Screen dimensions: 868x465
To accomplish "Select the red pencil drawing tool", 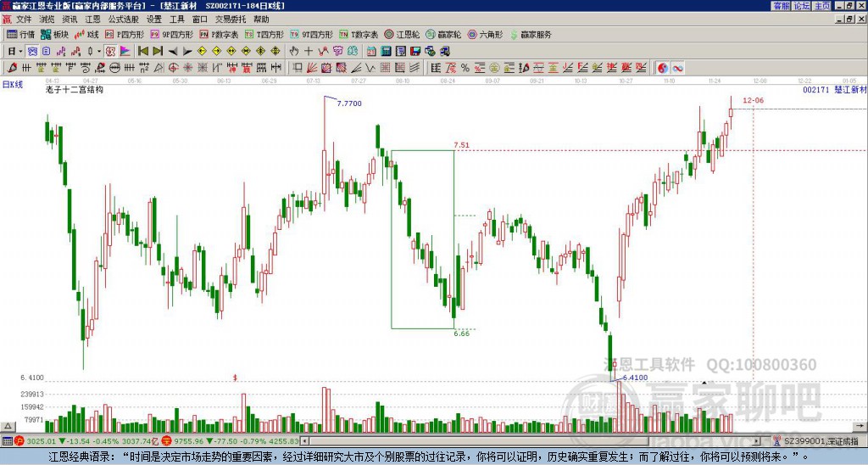I will point(12,68).
